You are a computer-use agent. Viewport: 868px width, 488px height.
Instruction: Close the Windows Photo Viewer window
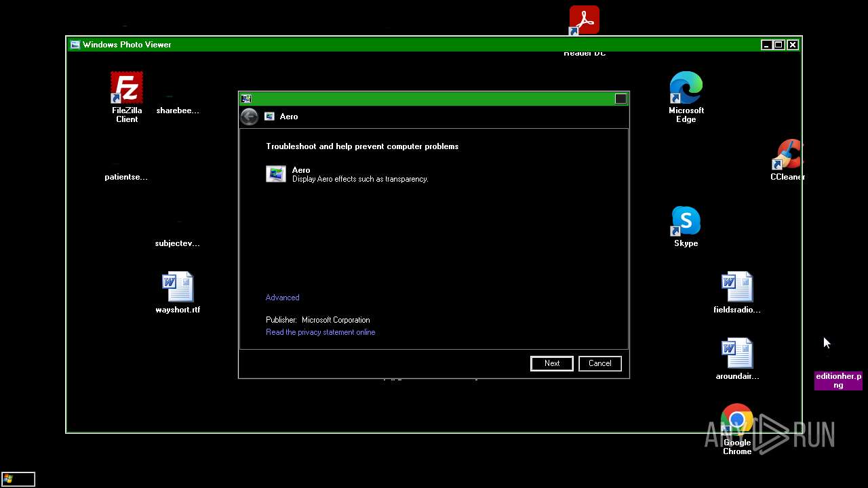click(793, 45)
